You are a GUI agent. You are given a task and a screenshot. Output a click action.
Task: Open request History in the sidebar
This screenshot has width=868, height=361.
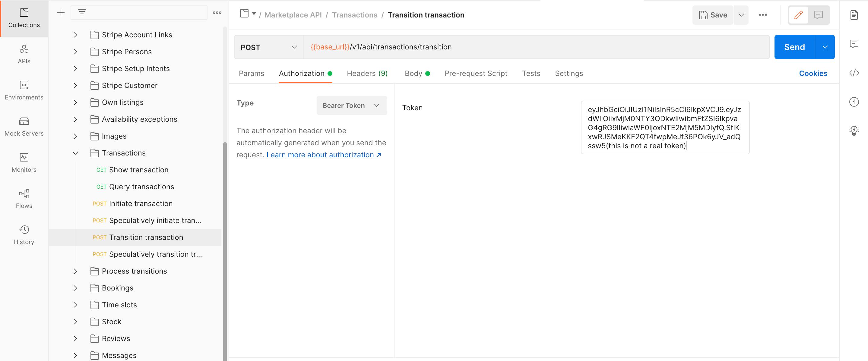coord(24,235)
